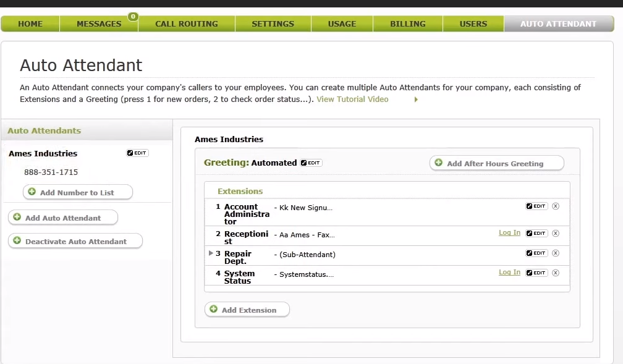Open the SETTINGS tab
The image size is (623, 364).
pyautogui.click(x=273, y=24)
